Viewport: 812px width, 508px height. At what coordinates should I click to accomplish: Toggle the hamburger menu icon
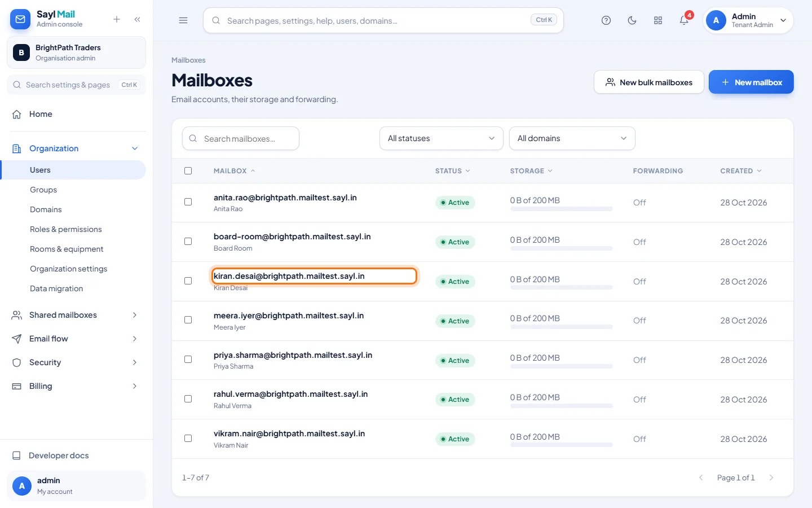183,20
